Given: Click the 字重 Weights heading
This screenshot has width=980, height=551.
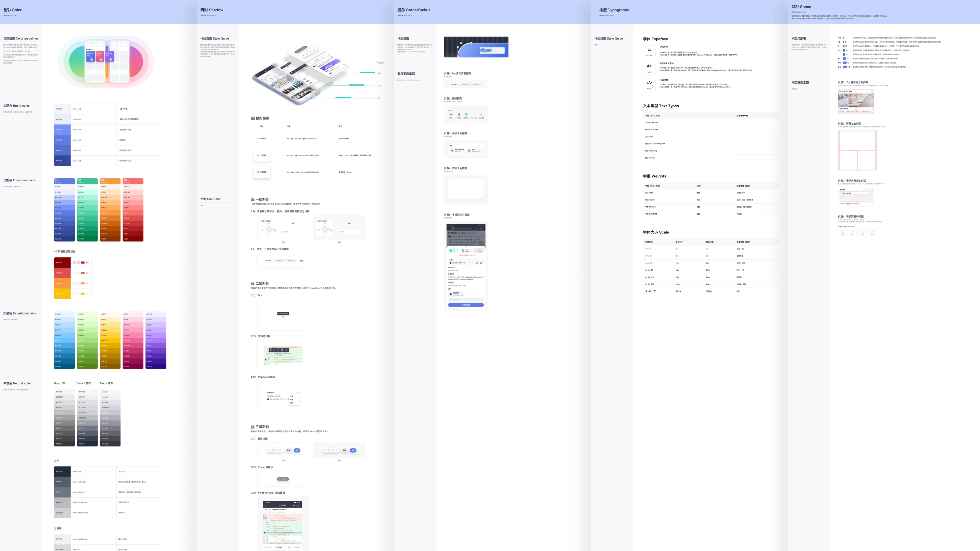Looking at the screenshot, I should [655, 176].
